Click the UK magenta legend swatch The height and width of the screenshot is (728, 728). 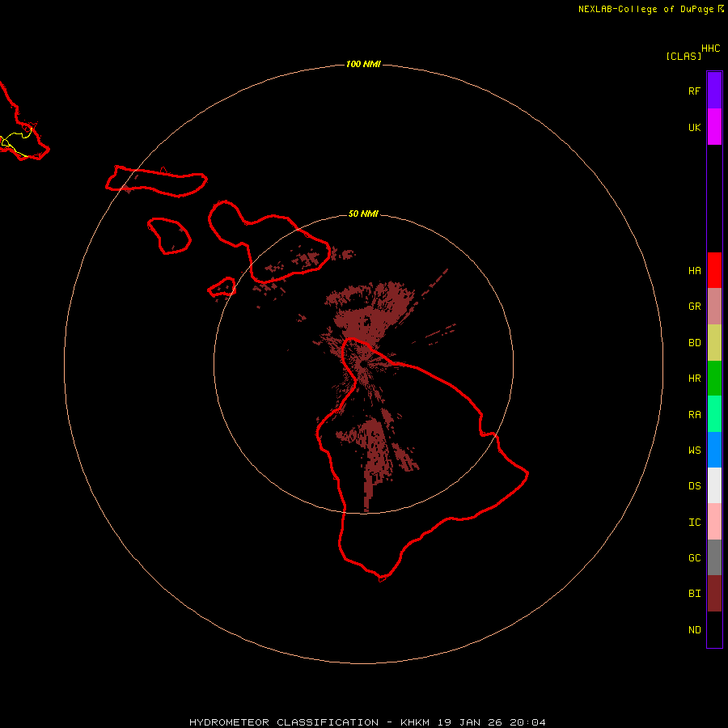click(714, 127)
